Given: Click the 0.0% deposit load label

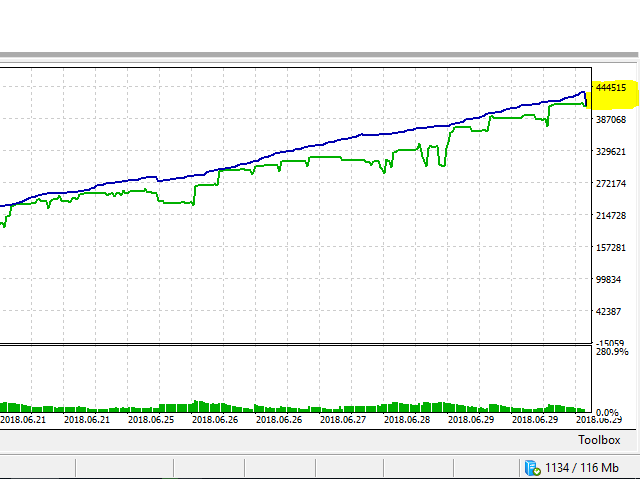Looking at the screenshot, I should point(606,412).
